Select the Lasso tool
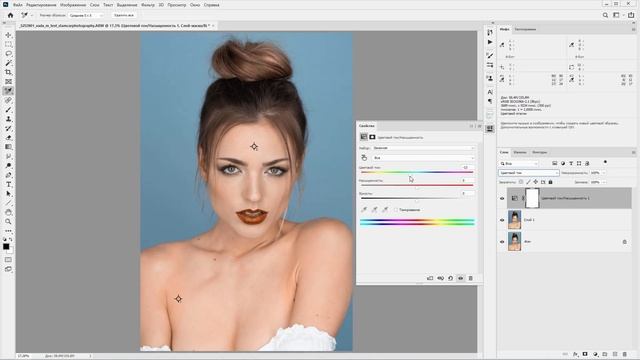Screen dimensions: 640x360 pyautogui.click(x=8, y=53)
